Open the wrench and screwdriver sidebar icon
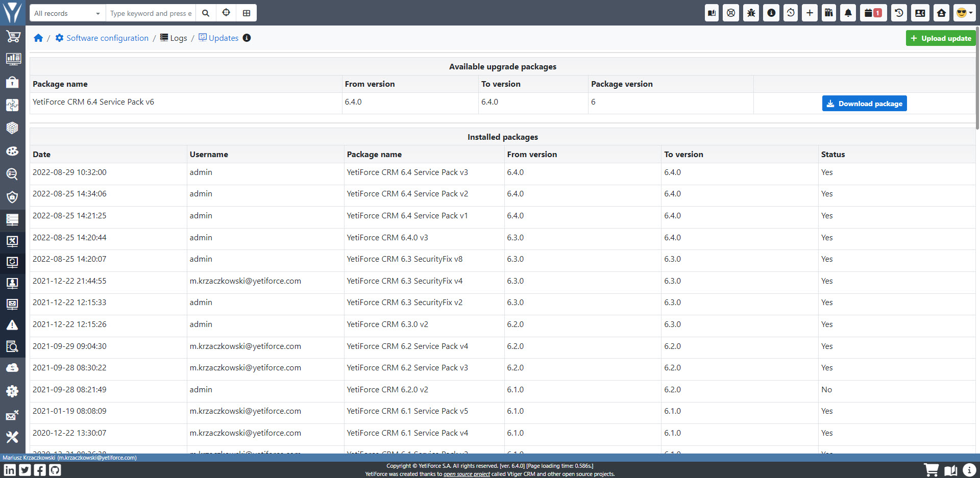 pyautogui.click(x=13, y=437)
